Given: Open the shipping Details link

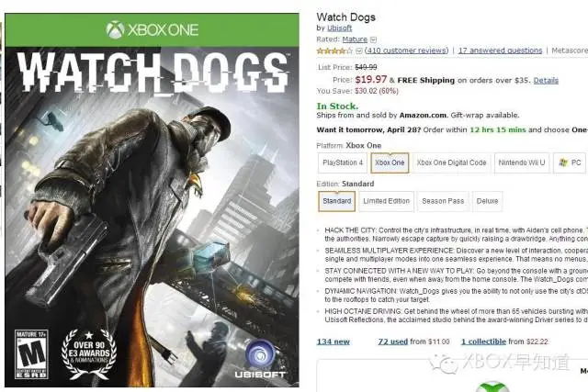Looking at the screenshot, I should pos(546,80).
